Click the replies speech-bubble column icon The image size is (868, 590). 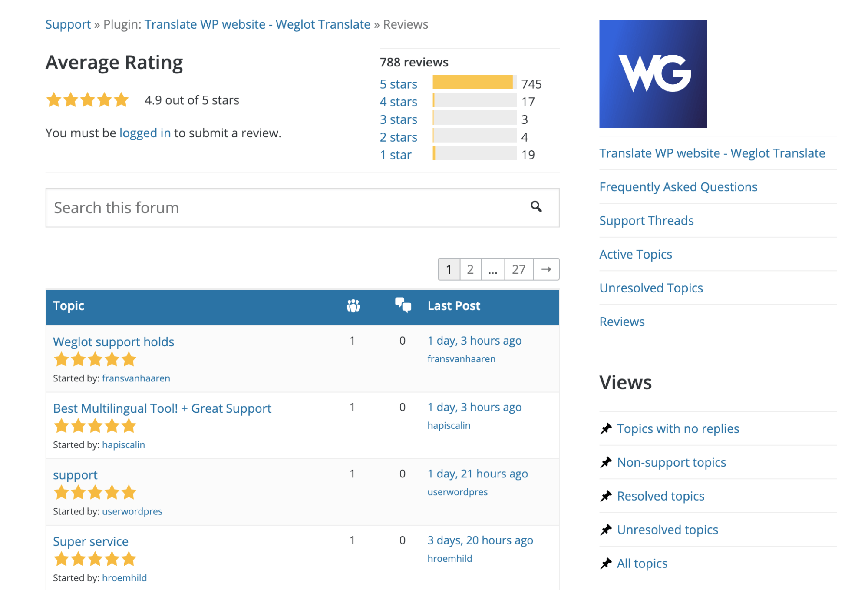click(x=403, y=305)
